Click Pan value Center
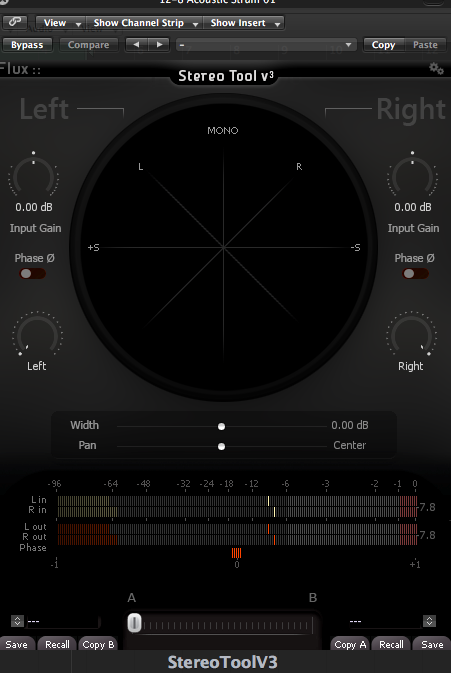Viewport: 451px width, 673px height. point(350,446)
